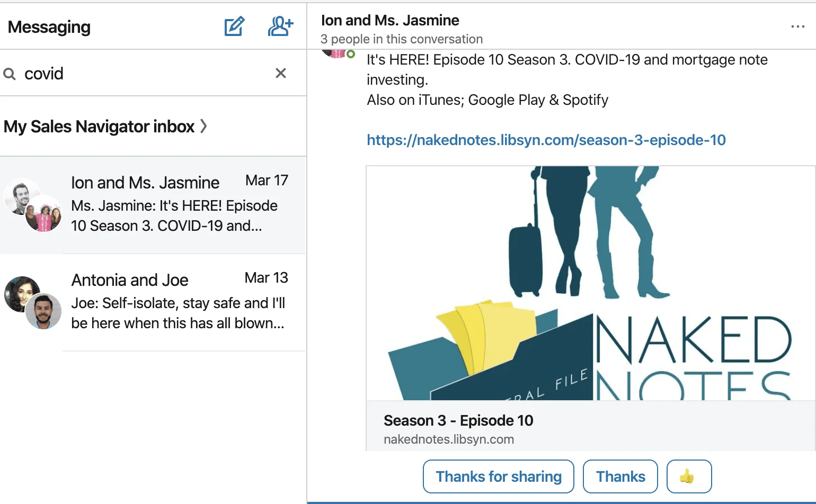
Task: Open the Naked Notes podcast preview image
Action: click(x=590, y=283)
